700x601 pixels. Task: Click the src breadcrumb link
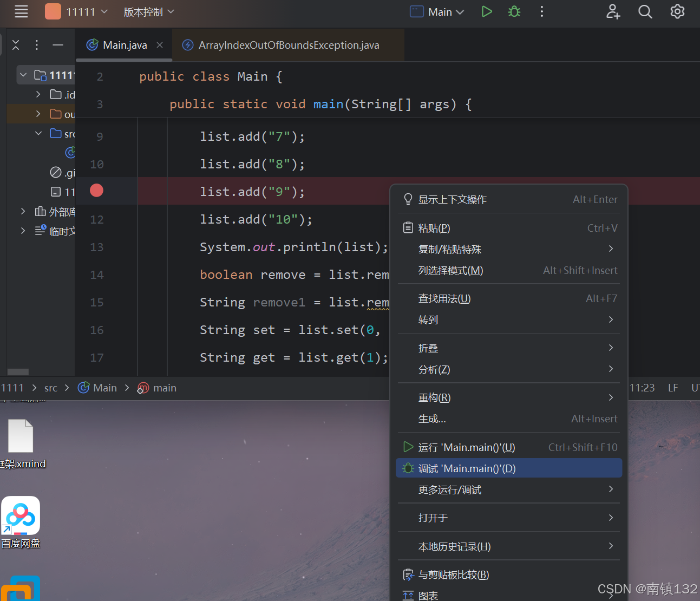(50, 388)
